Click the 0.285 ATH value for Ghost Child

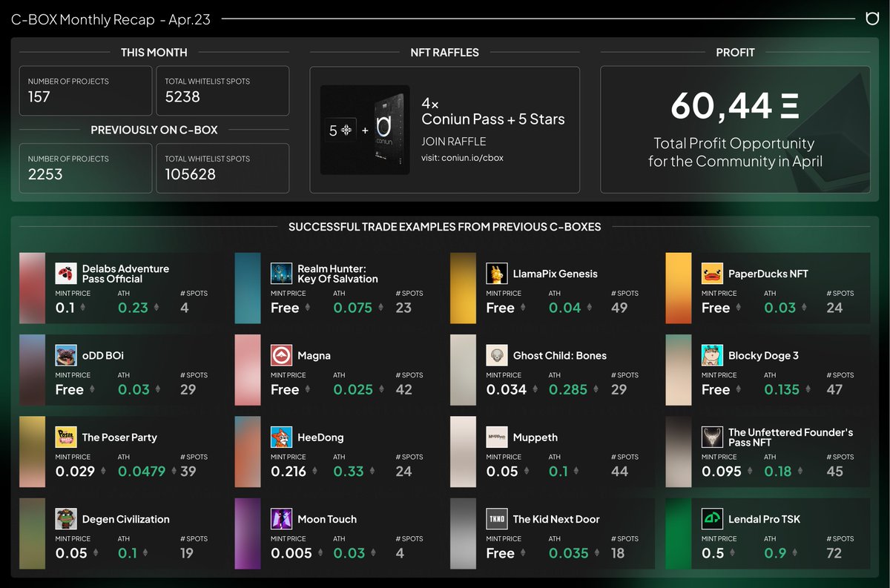568,389
